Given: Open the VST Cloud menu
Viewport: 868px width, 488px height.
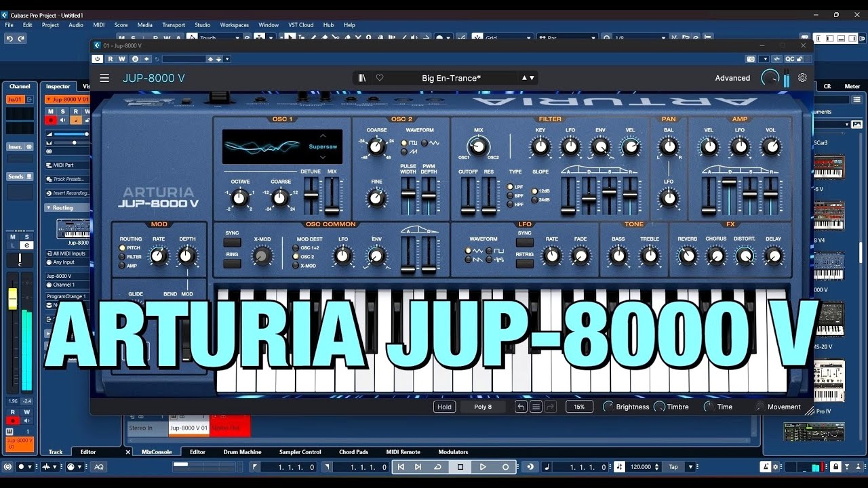Looking at the screenshot, I should (300, 25).
